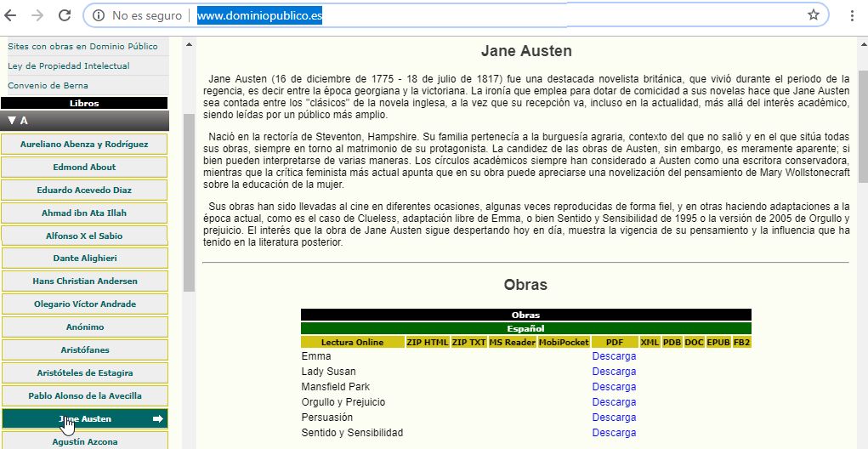Open 'Ley de Propiedad Intelectual' link
Screen dimensions: 868x449
(69, 65)
